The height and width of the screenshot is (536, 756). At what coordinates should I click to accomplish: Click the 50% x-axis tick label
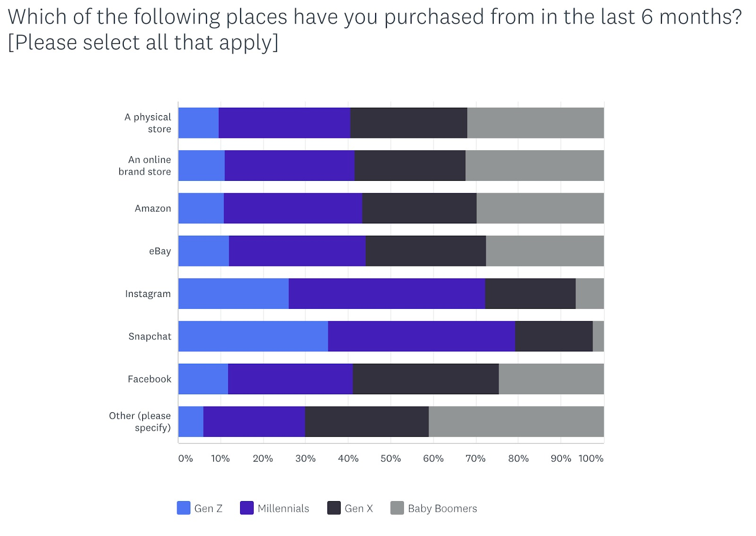[390, 459]
